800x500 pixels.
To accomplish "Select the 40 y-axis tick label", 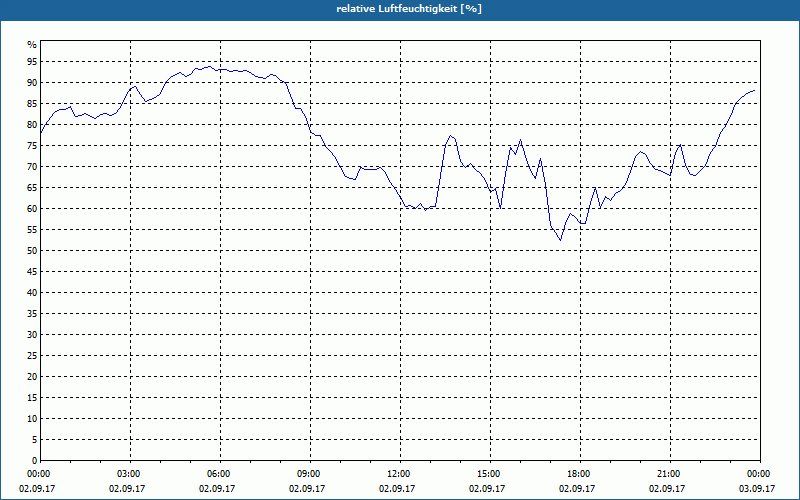I will pos(32,293).
